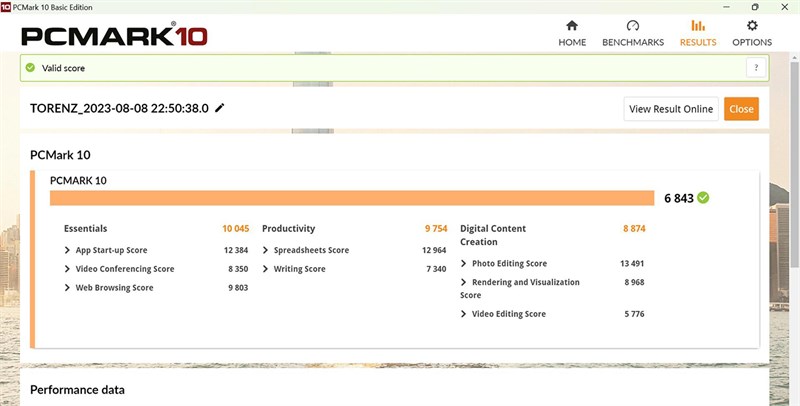Switch to the HOME tab label

[x=572, y=42]
